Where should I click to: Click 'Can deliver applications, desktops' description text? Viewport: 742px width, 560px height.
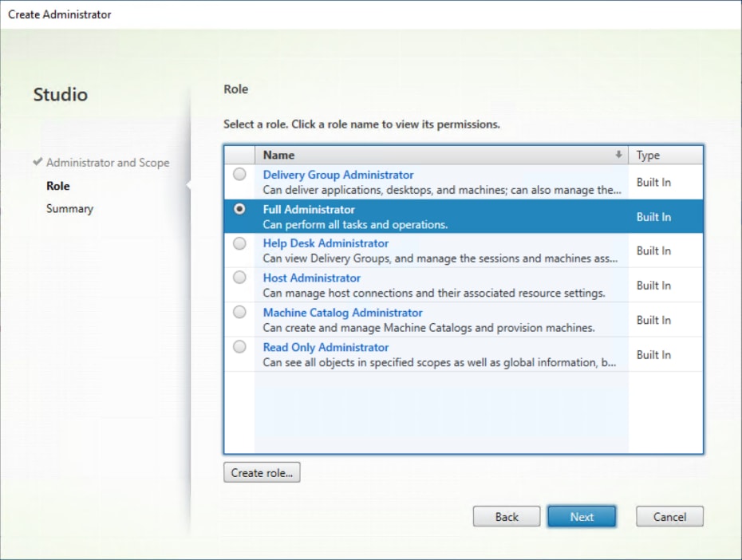click(442, 190)
